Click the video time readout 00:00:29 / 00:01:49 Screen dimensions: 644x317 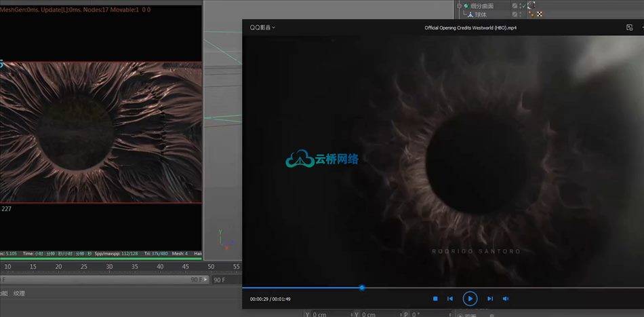tap(270, 299)
